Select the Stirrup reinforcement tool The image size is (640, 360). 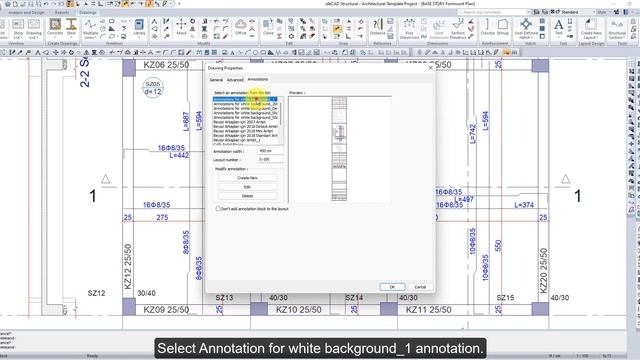click(x=503, y=27)
